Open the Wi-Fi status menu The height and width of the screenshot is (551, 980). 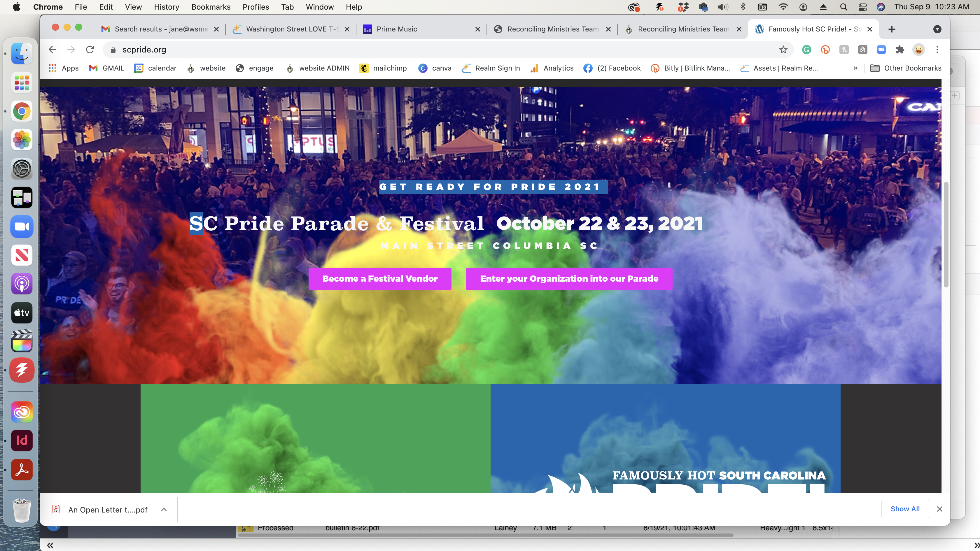[x=783, y=7]
